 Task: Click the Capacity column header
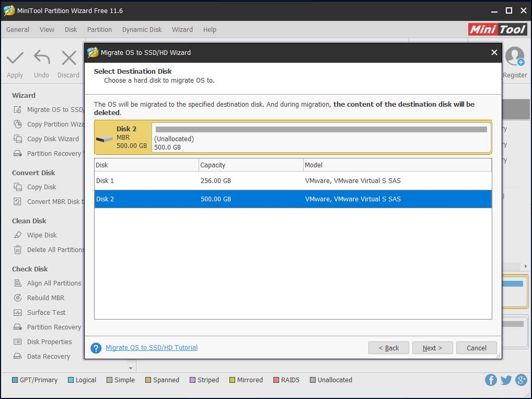(x=251, y=165)
